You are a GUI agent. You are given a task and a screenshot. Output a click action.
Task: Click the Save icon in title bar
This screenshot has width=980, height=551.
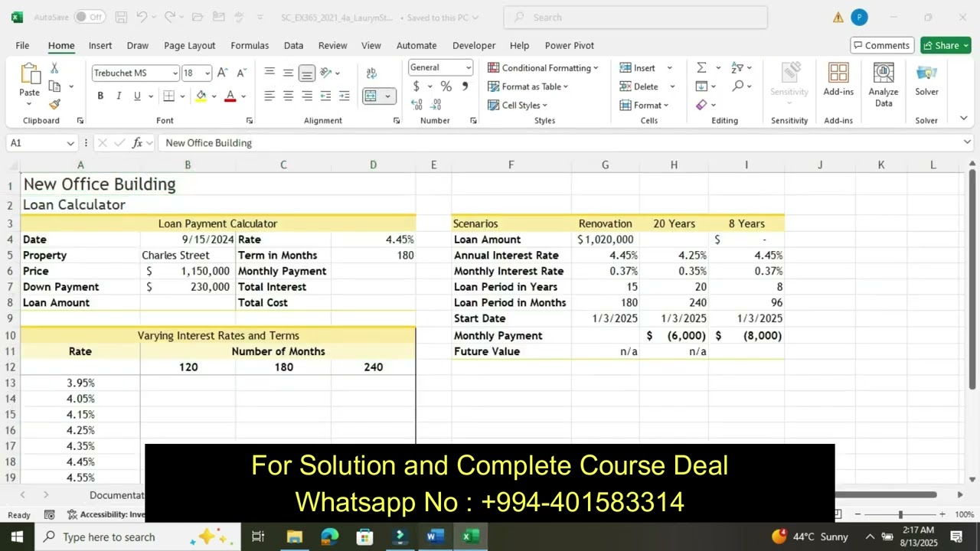click(x=121, y=17)
